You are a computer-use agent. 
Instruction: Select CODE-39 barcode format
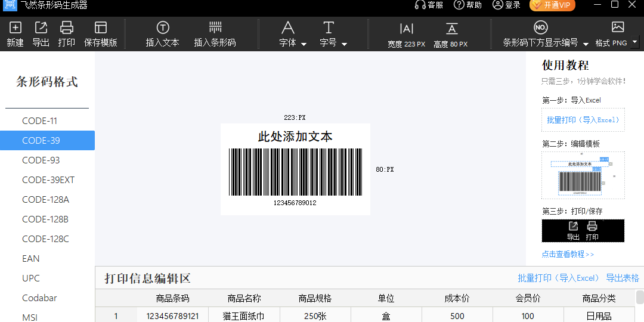pyautogui.click(x=47, y=141)
